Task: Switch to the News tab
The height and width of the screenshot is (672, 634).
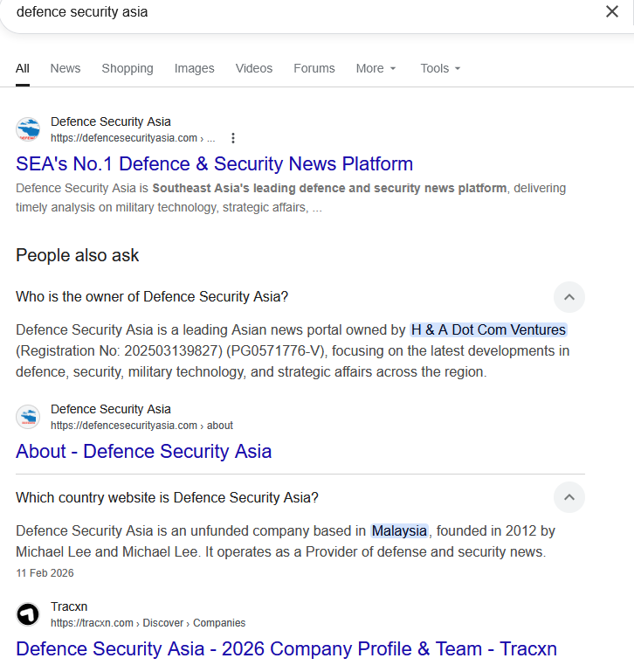Action: pos(65,68)
